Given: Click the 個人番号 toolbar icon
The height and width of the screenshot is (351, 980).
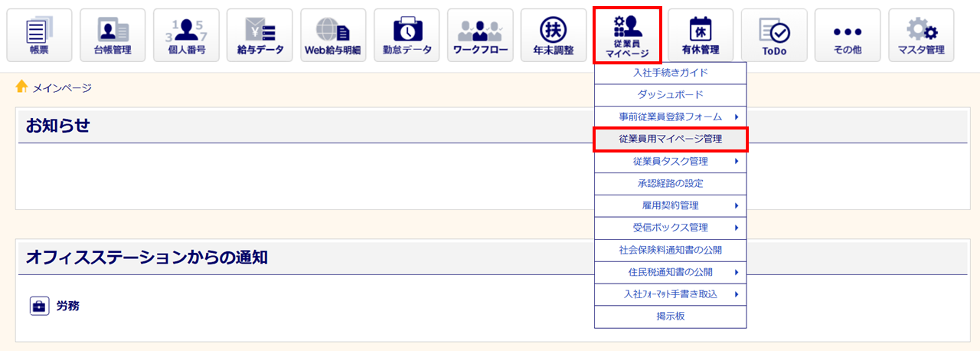Looking at the screenshot, I should (186, 35).
